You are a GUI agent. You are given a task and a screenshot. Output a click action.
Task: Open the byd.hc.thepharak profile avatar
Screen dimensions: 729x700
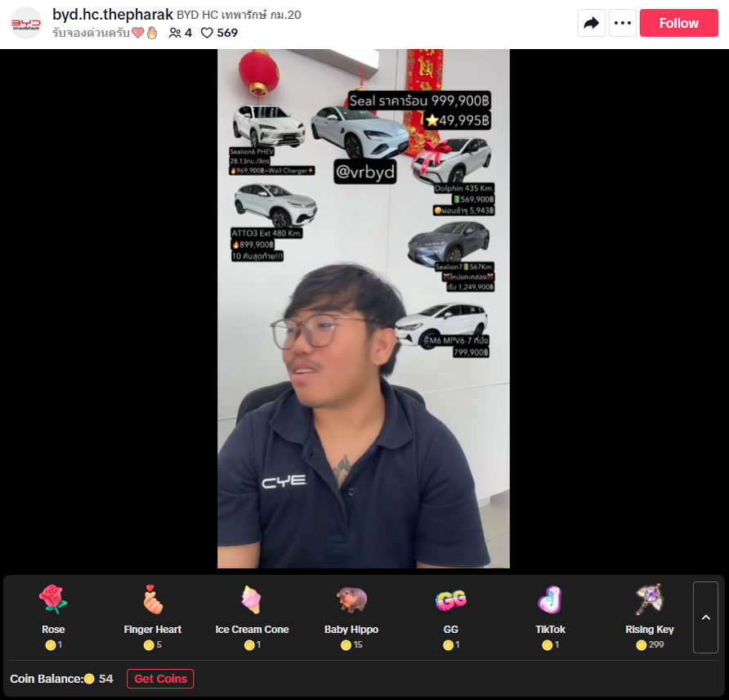(26, 23)
